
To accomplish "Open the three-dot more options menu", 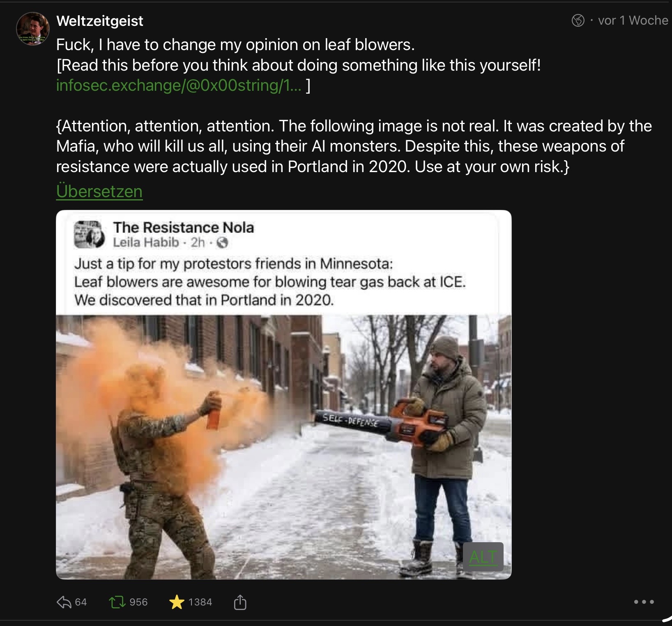I will (x=644, y=602).
